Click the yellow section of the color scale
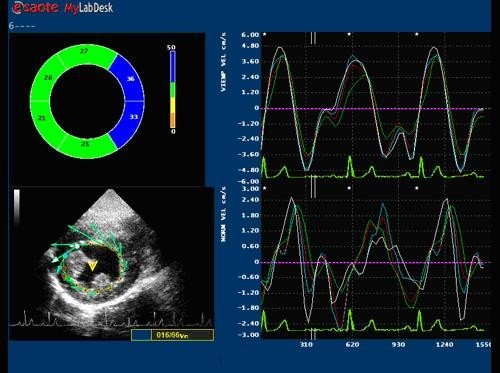The width and height of the screenshot is (500, 373). click(x=173, y=105)
